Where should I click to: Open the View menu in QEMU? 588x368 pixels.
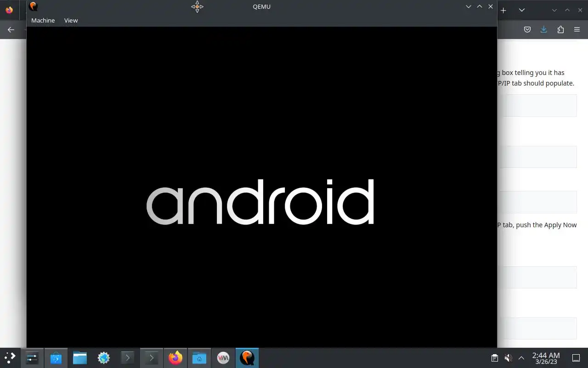[71, 20]
